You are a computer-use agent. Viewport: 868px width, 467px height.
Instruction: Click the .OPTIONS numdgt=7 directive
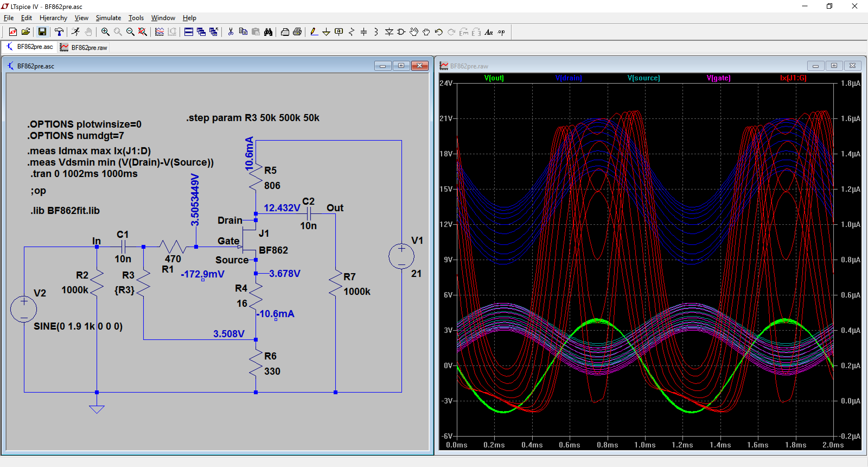75,135
